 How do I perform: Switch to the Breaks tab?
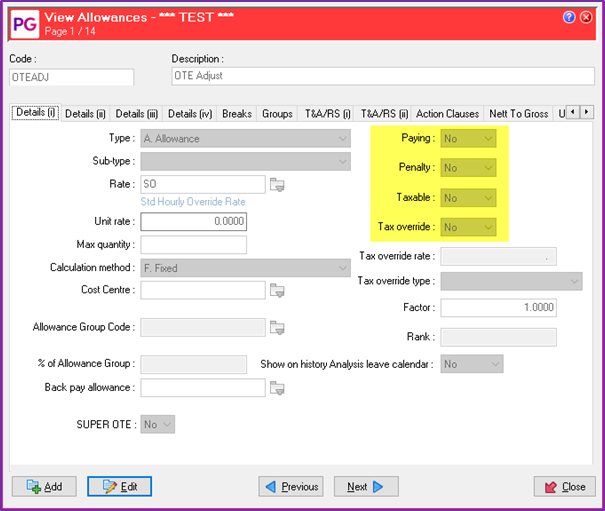237,114
